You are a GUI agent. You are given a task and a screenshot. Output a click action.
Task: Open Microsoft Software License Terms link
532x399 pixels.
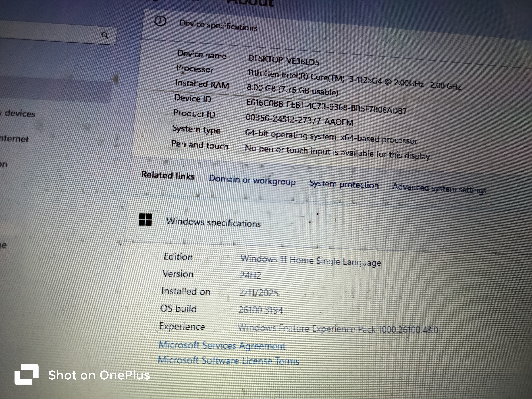coord(228,361)
